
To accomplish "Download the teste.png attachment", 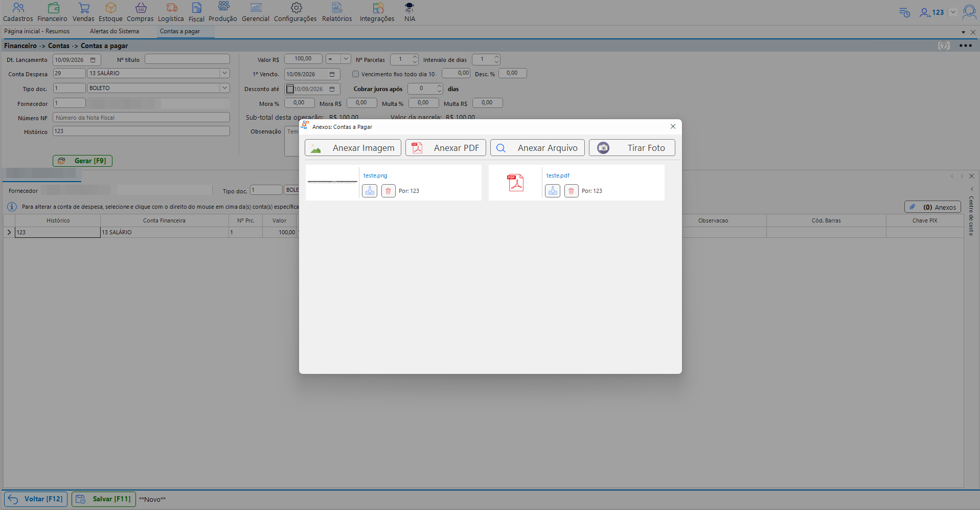I will (x=370, y=191).
